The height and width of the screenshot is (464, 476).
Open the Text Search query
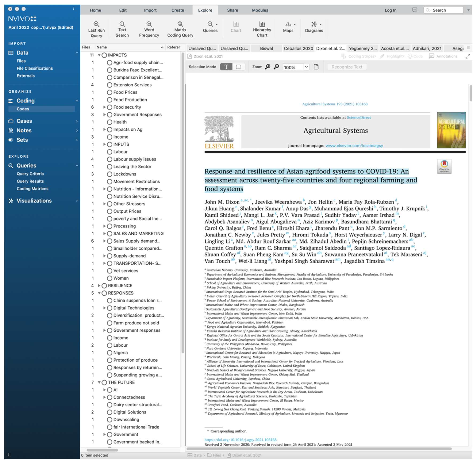tap(122, 29)
